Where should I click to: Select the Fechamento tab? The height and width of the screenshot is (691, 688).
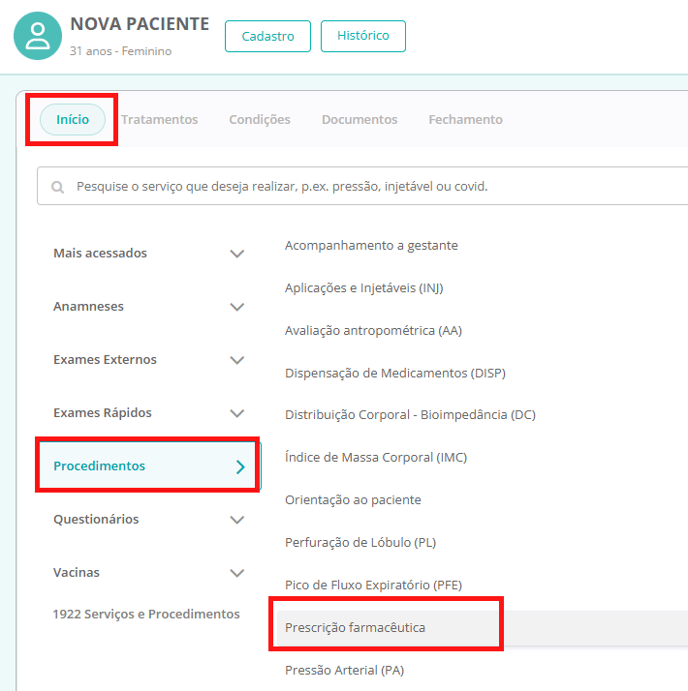[465, 120]
